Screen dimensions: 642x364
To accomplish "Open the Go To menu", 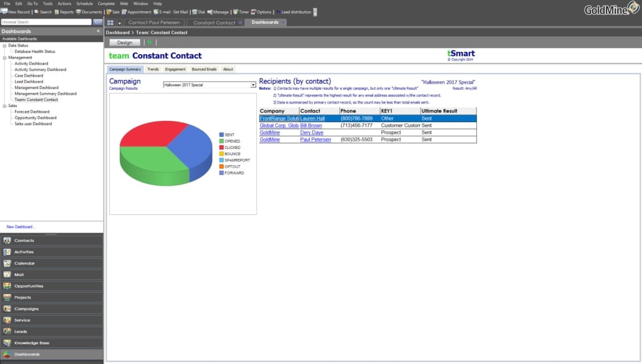I will (32, 4).
